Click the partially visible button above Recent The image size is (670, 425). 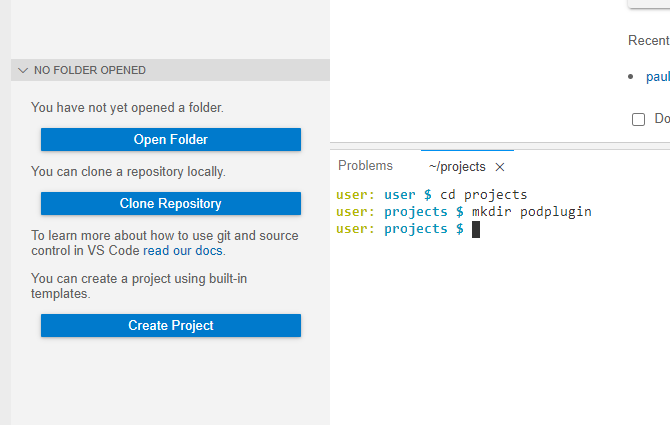pyautogui.click(x=648, y=4)
